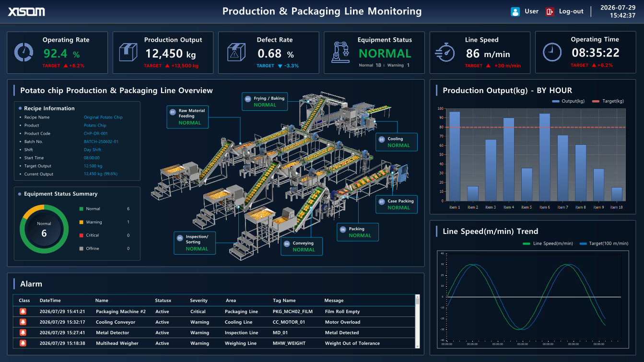Click the '12,450 kg (99.6%)' current output value

pos(101,174)
